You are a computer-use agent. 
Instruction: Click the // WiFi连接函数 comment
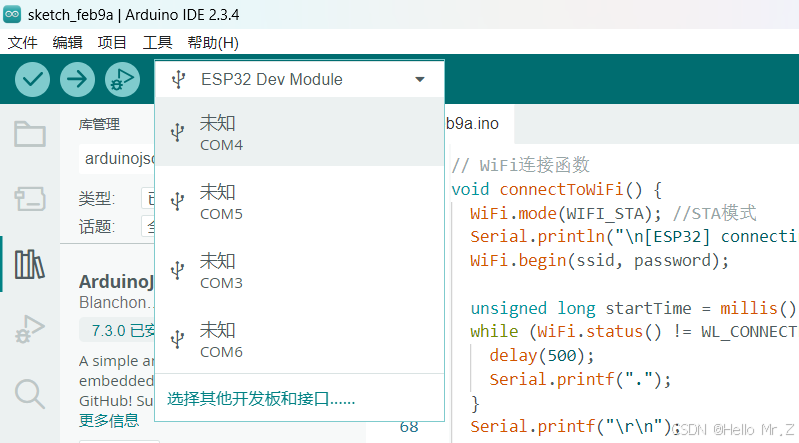click(x=520, y=165)
